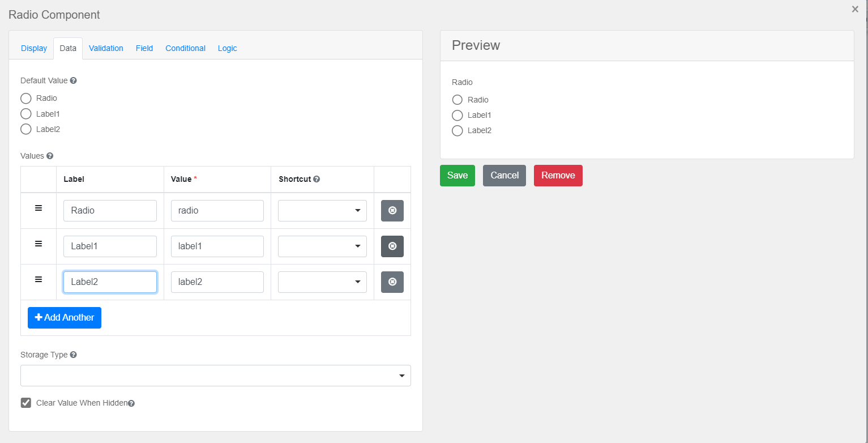This screenshot has width=868, height=443.
Task: Open the Storage Type dropdown
Action: (215, 376)
